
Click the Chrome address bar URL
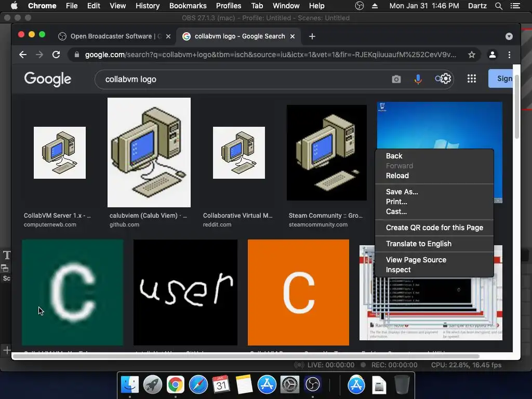click(x=270, y=55)
